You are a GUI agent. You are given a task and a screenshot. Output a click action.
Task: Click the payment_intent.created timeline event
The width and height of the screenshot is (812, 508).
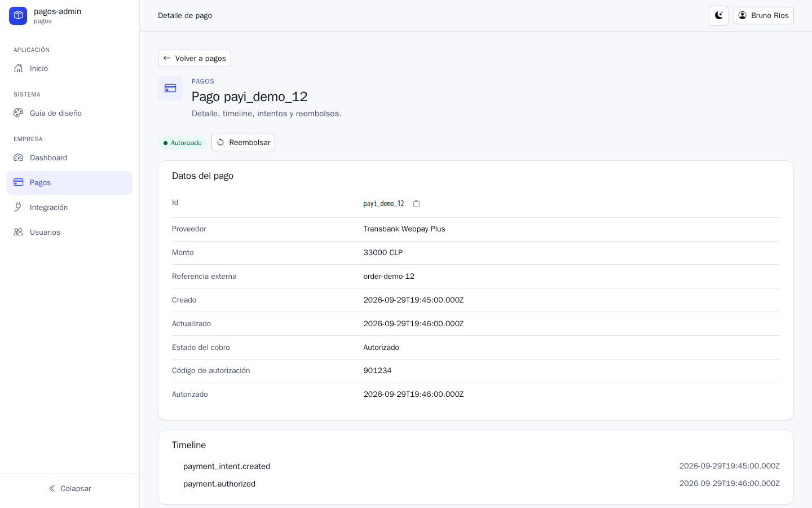(x=227, y=466)
